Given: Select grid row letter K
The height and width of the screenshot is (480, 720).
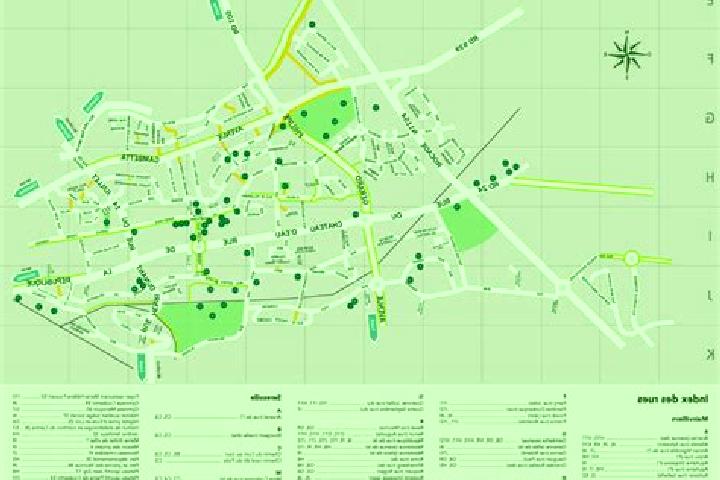Looking at the screenshot, I should [x=710, y=354].
